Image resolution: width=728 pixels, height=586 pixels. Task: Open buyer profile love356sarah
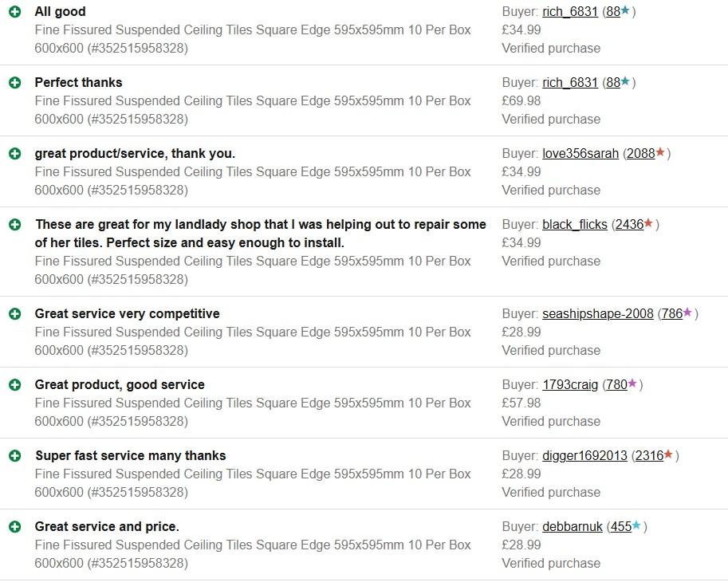[580, 154]
